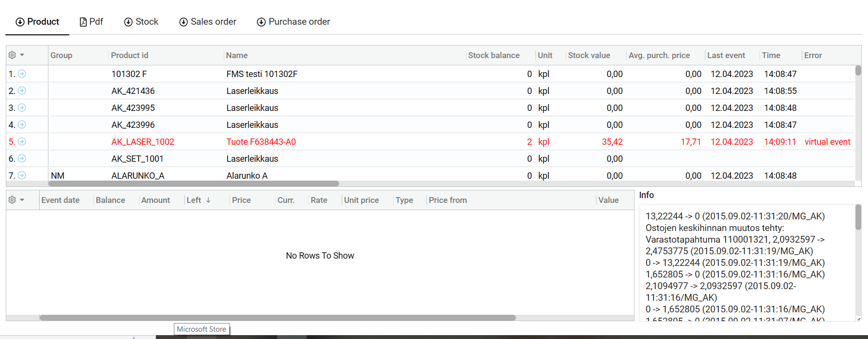The width and height of the screenshot is (868, 339).
Task: Switch to the Pdf tab
Action: [x=92, y=22]
